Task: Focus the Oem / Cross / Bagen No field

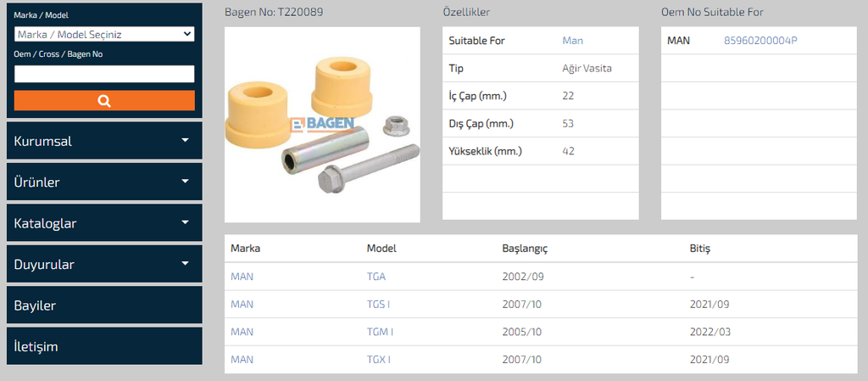Action: 104,74
